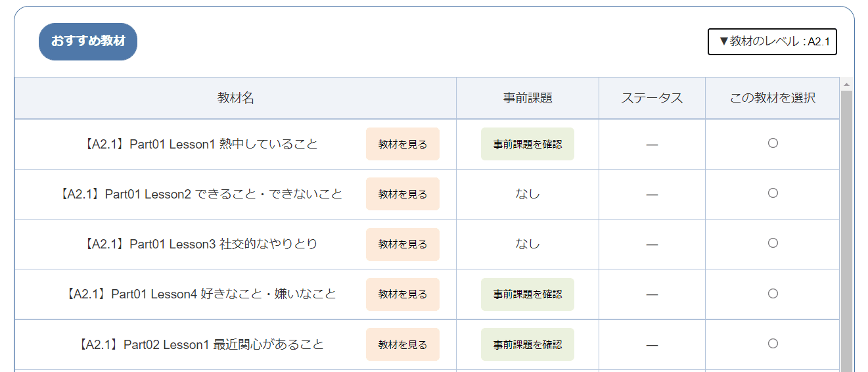Open 教材を見る for Part01 Lesson2

402,194
